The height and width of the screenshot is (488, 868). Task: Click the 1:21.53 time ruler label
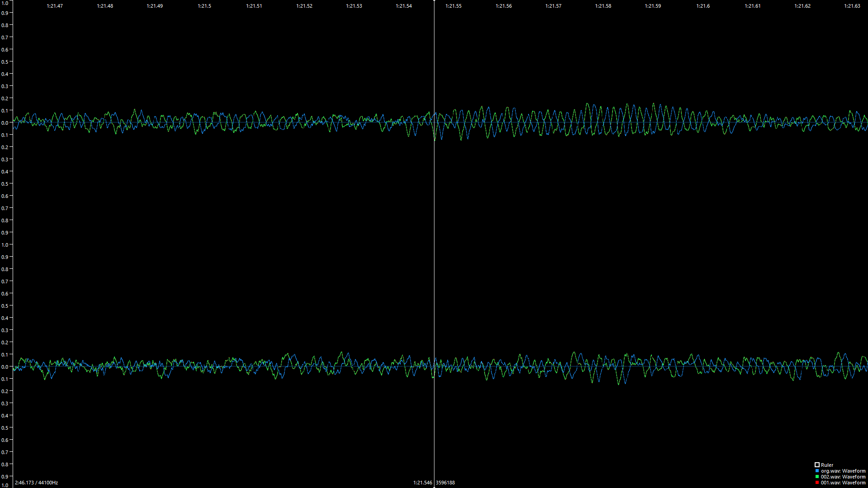tap(354, 6)
